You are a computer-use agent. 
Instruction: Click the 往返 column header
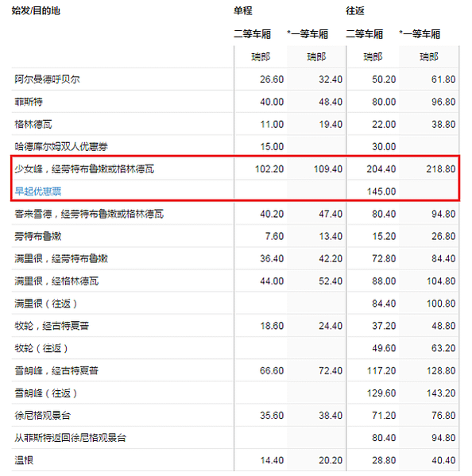(x=355, y=11)
